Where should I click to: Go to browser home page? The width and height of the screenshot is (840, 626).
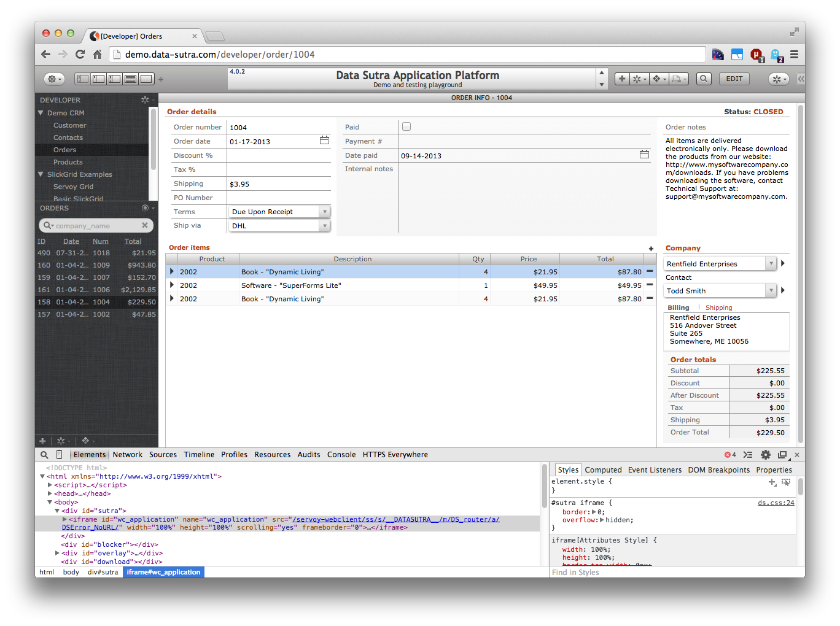[97, 54]
